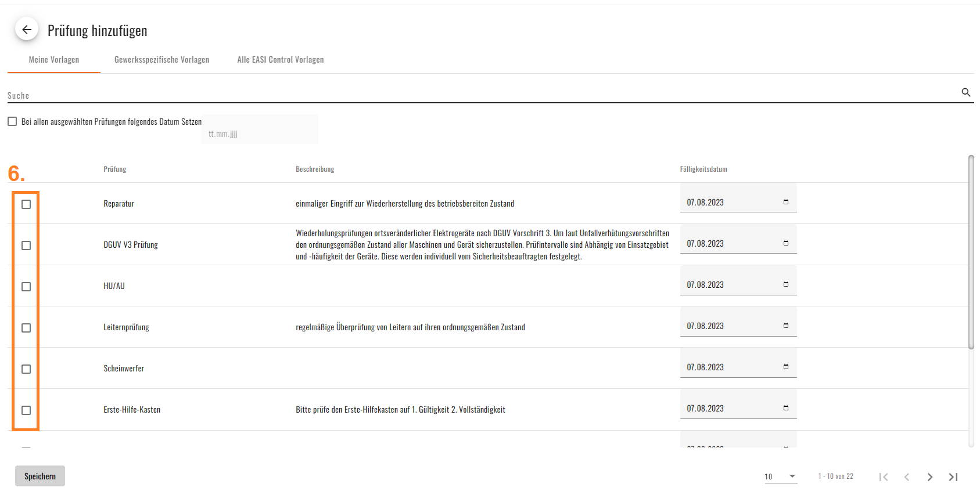The height and width of the screenshot is (491, 980).
Task: Go to next page of results
Action: point(930,477)
